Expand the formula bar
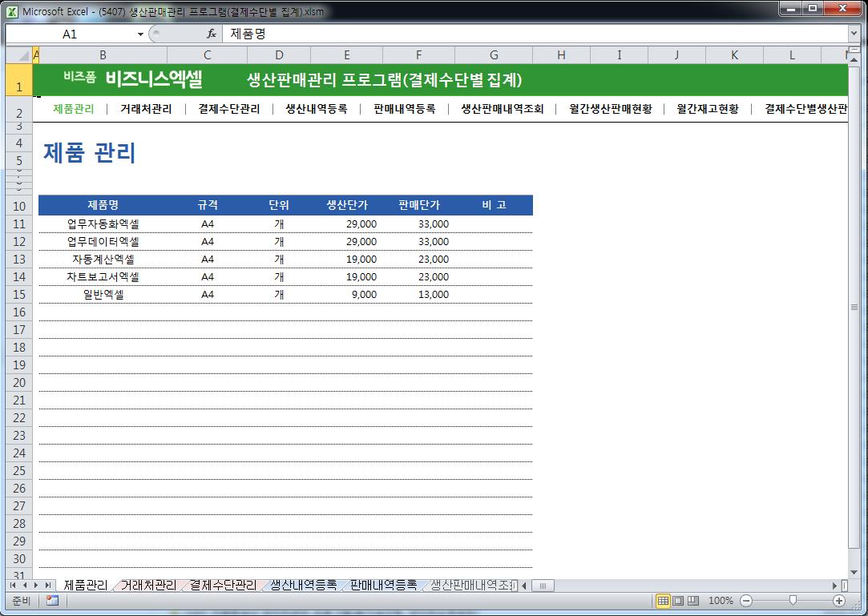 pos(854,34)
